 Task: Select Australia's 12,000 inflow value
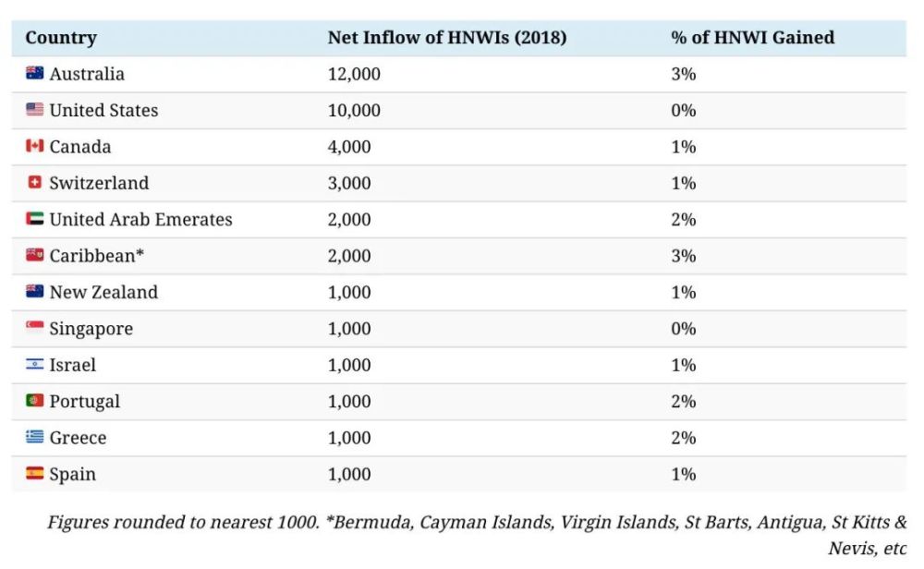pos(354,74)
